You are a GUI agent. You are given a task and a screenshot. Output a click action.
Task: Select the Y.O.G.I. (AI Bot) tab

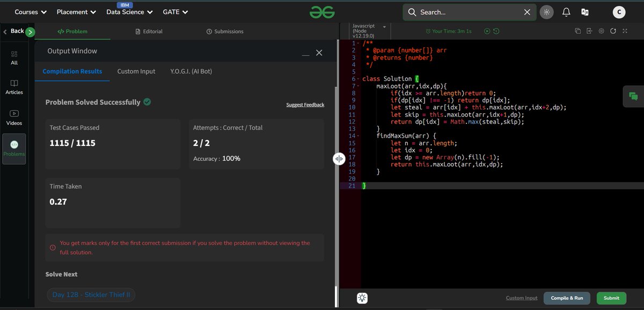[191, 71]
